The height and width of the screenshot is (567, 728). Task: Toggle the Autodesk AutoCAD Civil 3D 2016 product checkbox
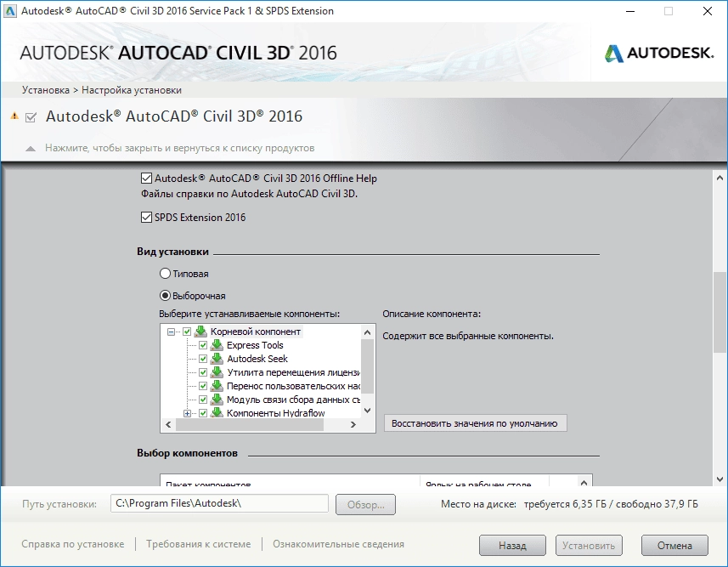tap(31, 116)
